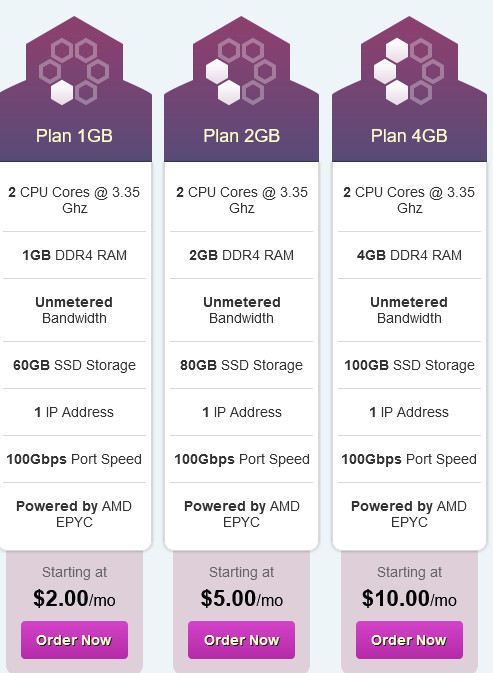
Task: Click the 4GB DDR4 RAM feature
Action: (x=409, y=255)
